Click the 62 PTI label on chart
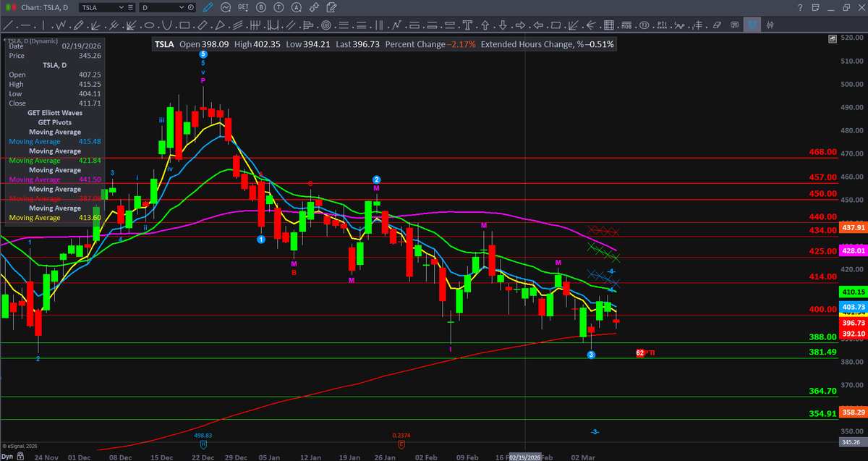This screenshot has width=868, height=461. point(645,352)
